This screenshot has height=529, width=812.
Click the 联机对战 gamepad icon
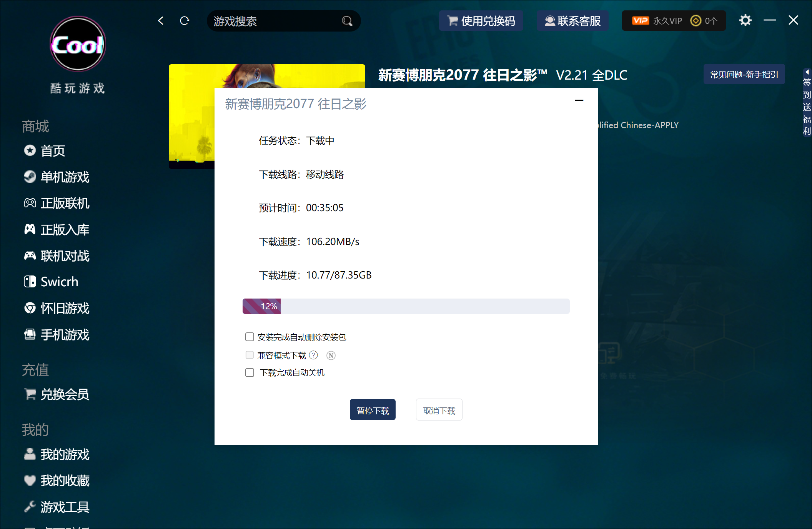pyautogui.click(x=30, y=256)
